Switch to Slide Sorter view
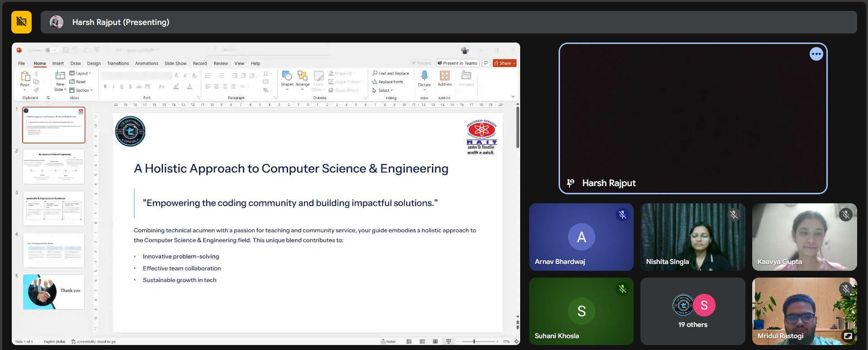 pos(422,341)
